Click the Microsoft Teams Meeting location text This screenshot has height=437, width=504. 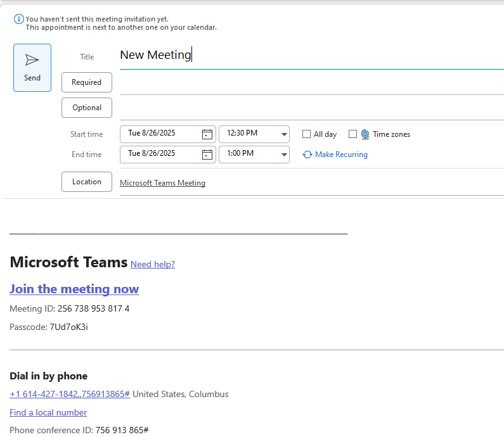coord(163,182)
